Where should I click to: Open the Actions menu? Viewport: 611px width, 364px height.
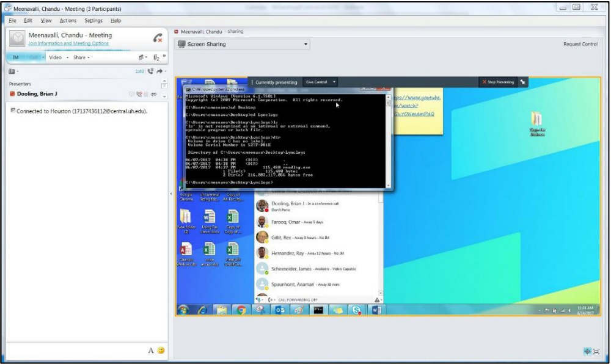pyautogui.click(x=68, y=21)
